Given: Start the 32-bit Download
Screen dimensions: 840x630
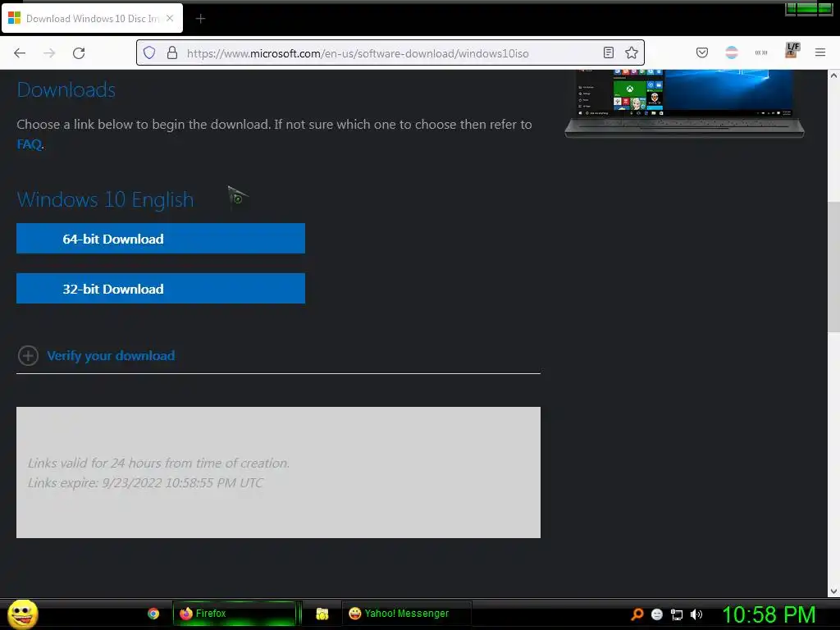Looking at the screenshot, I should (161, 289).
